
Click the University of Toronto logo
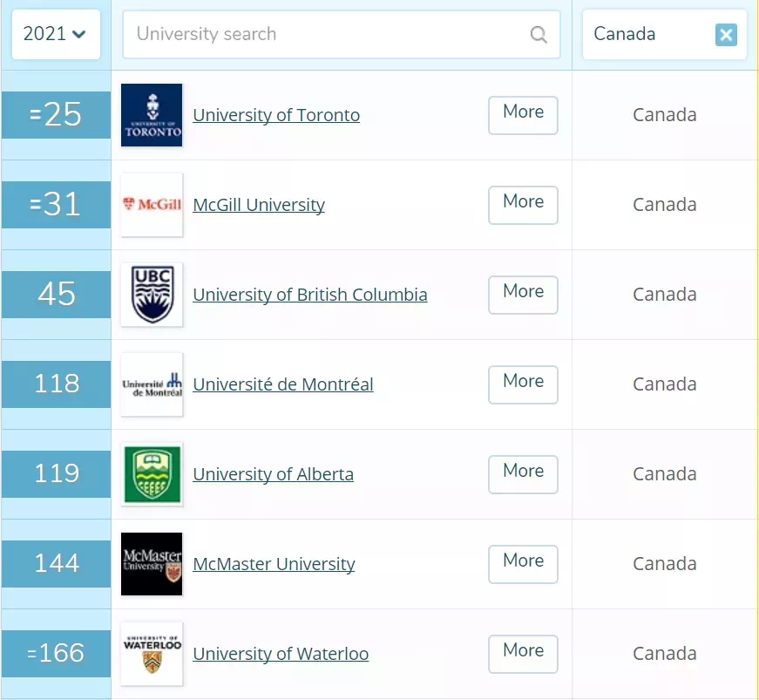point(152,115)
